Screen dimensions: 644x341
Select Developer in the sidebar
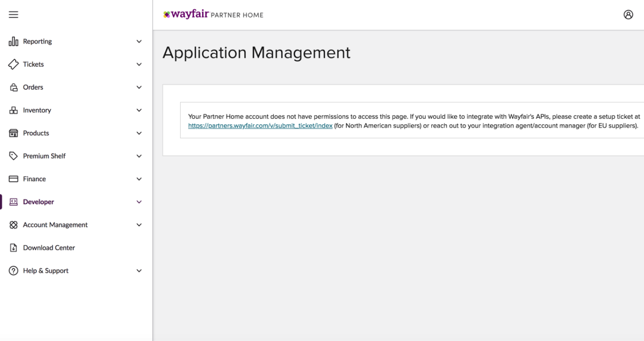tap(38, 202)
